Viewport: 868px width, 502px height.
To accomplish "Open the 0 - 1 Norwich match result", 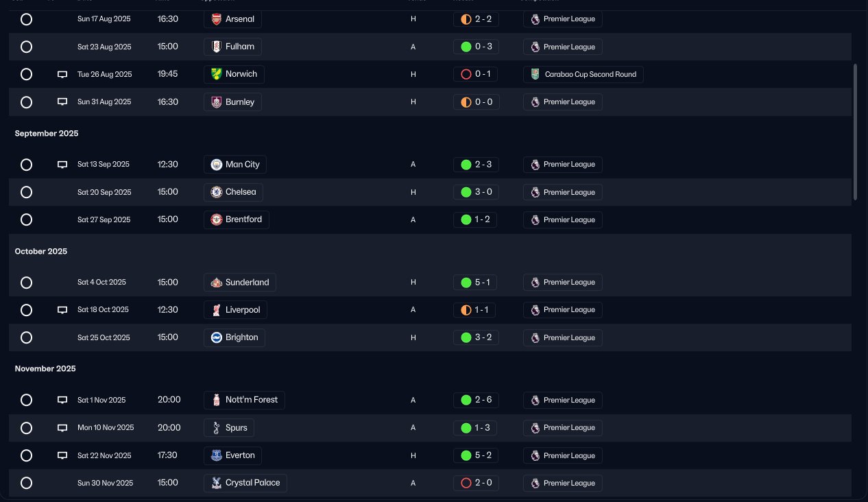I will (x=475, y=74).
